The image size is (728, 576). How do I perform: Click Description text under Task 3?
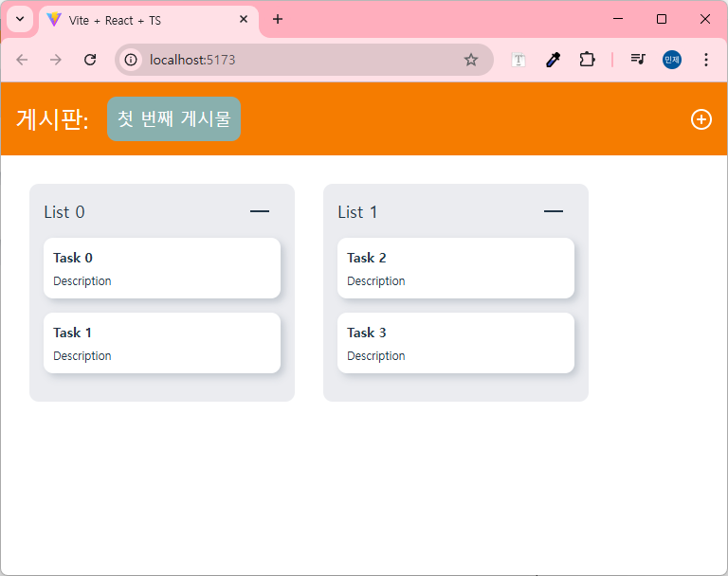tap(376, 356)
